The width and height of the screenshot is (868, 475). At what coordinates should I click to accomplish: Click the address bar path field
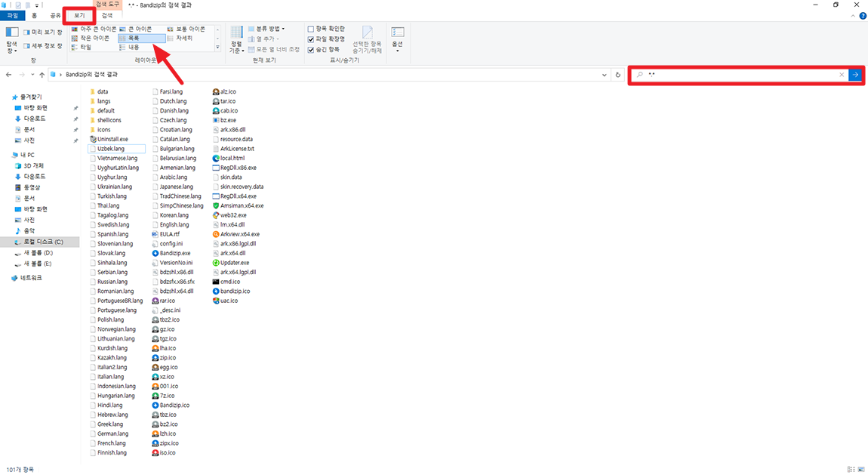(329, 74)
